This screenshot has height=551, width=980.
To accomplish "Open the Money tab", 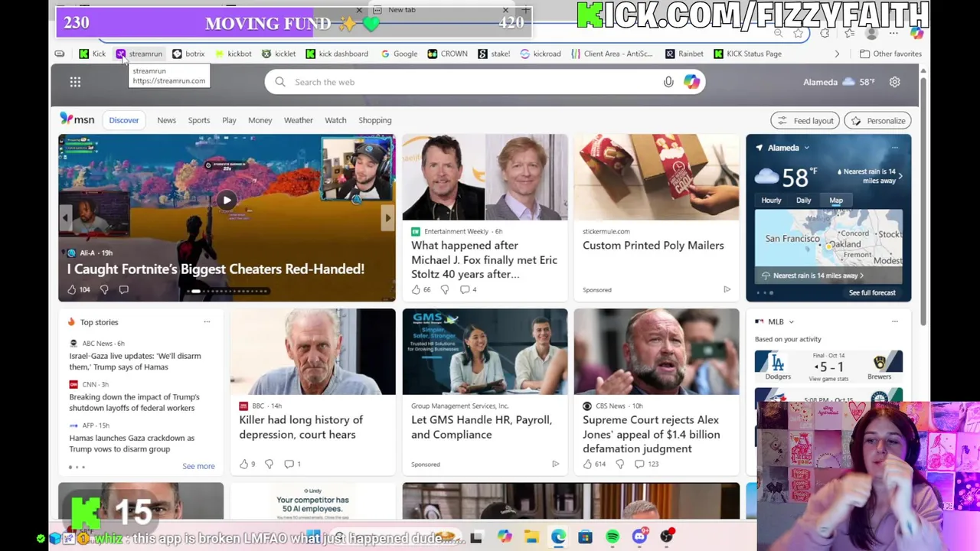I will click(260, 120).
